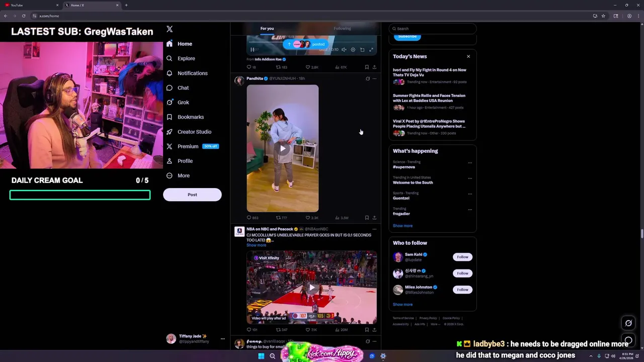644x362 pixels.
Task: Open Explore from the sidebar
Action: click(x=181, y=58)
